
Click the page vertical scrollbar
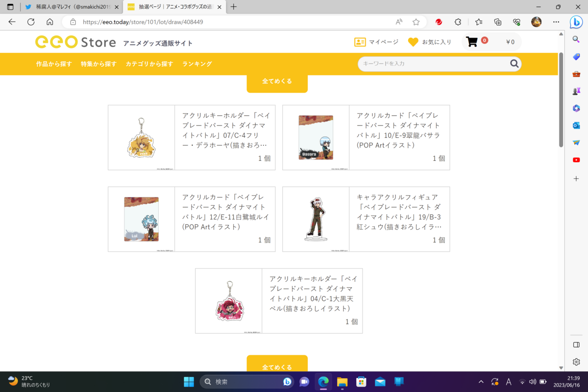click(x=561, y=99)
